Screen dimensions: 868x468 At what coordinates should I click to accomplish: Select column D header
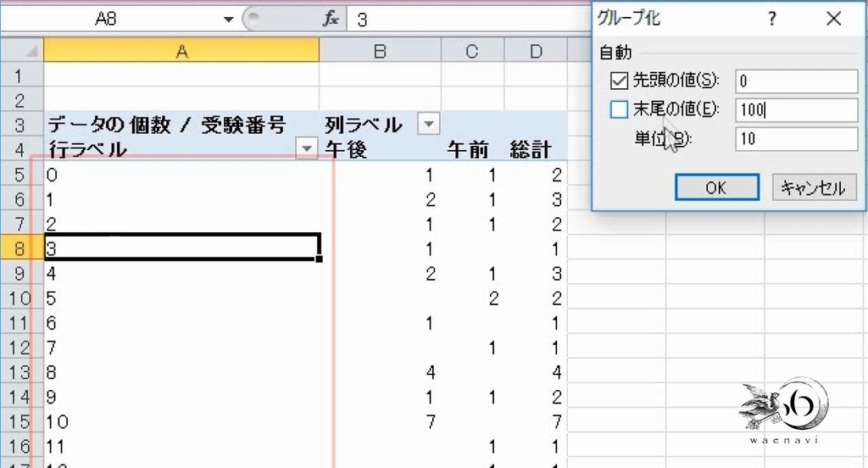click(x=536, y=51)
